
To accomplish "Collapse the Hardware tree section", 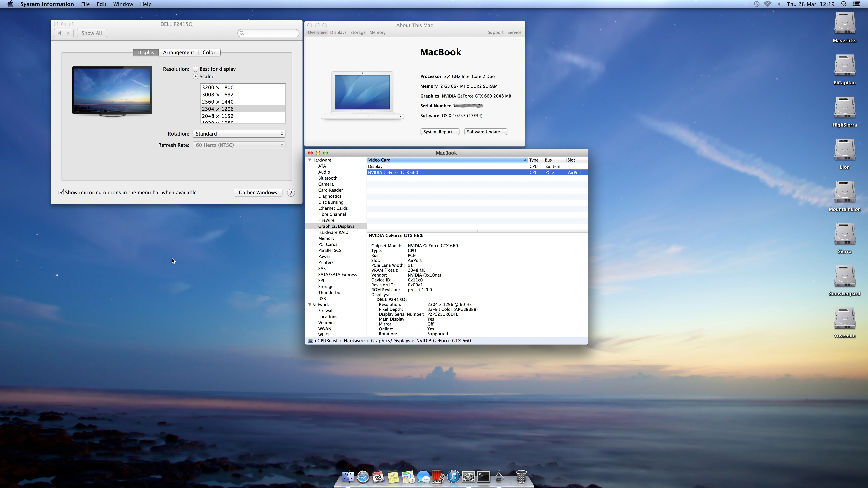I will coord(309,160).
